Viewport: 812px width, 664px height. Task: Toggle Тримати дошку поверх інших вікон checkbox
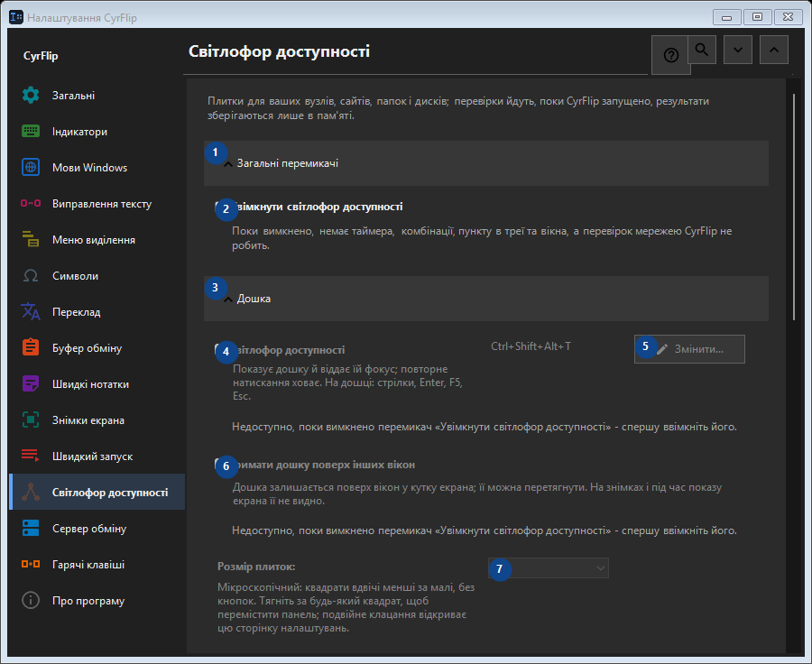point(219,465)
